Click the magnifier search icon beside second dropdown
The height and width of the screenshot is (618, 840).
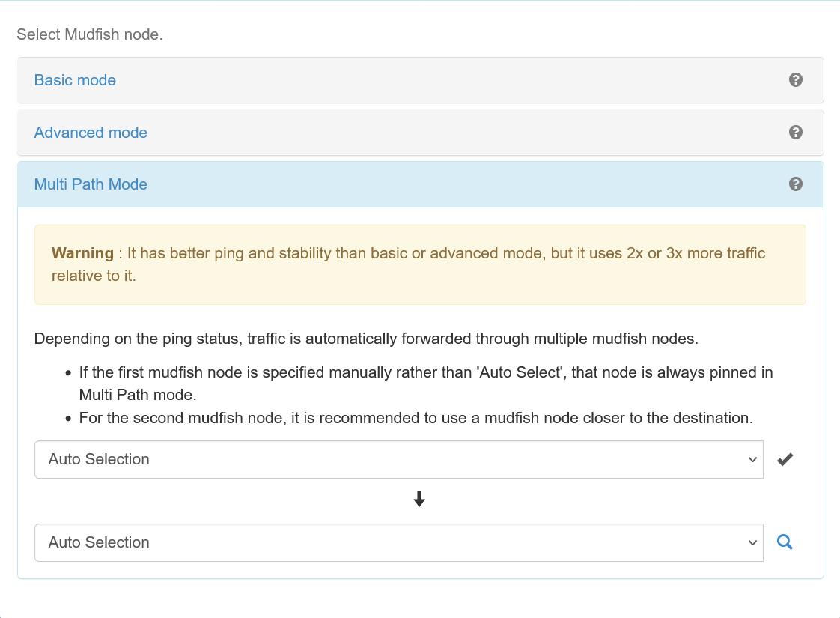click(785, 542)
